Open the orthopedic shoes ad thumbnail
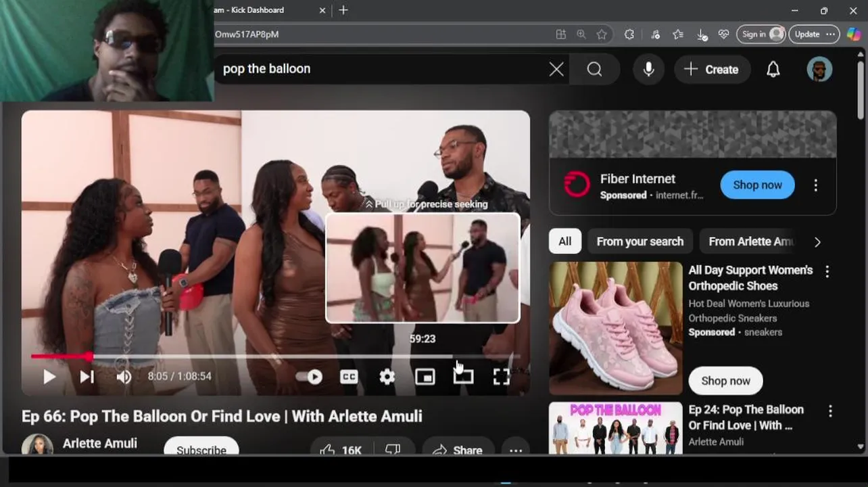868x487 pixels. (x=615, y=328)
